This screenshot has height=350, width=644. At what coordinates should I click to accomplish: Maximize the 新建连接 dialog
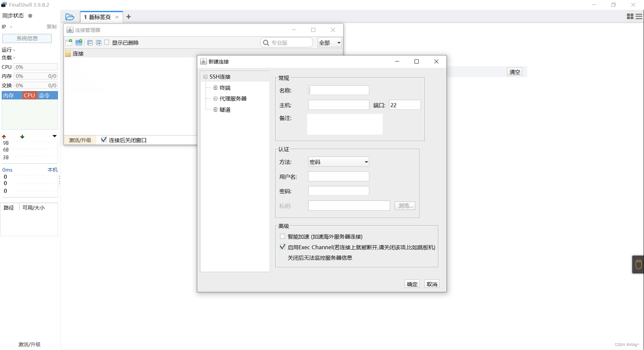pos(417,61)
